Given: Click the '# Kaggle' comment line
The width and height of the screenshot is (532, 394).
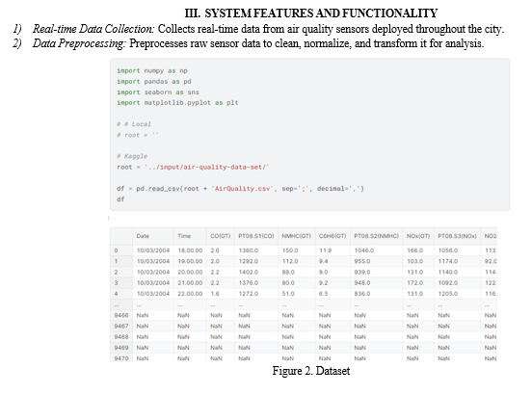Looking at the screenshot, I should point(132,156).
